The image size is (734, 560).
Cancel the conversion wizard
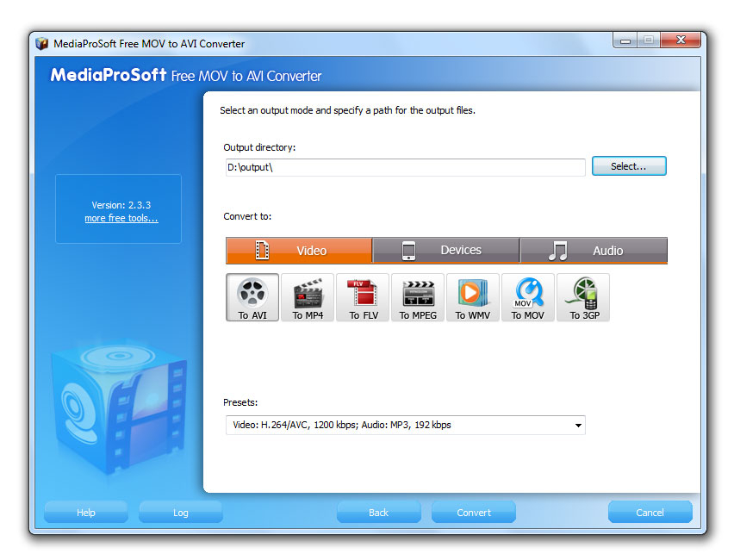650,513
